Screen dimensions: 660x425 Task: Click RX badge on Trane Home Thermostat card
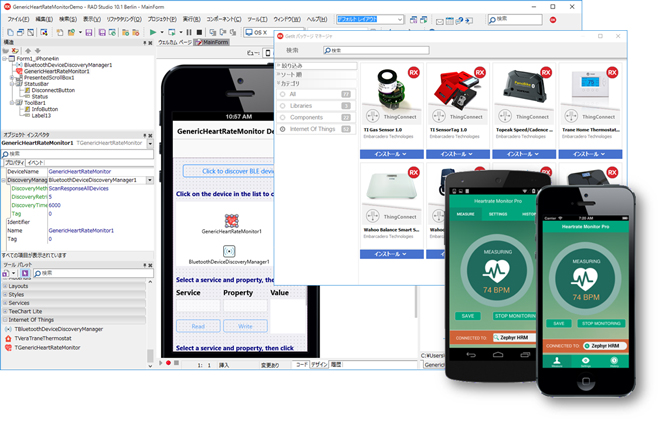pyautogui.click(x=612, y=72)
